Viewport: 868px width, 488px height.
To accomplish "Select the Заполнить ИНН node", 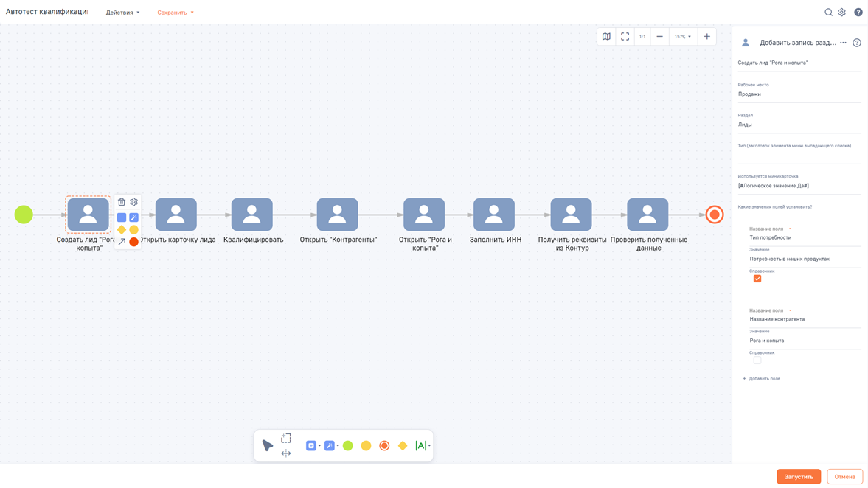I will 494,215.
